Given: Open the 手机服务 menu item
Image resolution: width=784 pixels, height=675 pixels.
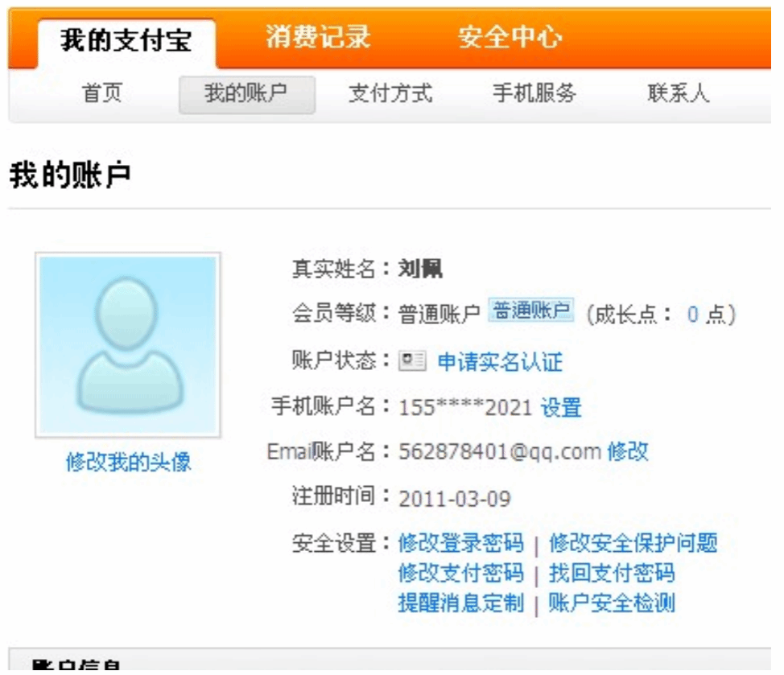Looking at the screenshot, I should click(534, 94).
